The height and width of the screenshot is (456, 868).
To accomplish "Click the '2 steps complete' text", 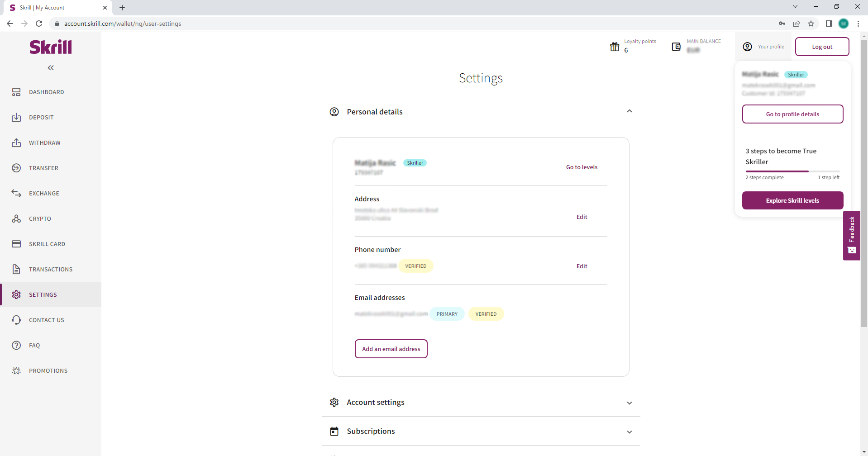I will point(764,177).
